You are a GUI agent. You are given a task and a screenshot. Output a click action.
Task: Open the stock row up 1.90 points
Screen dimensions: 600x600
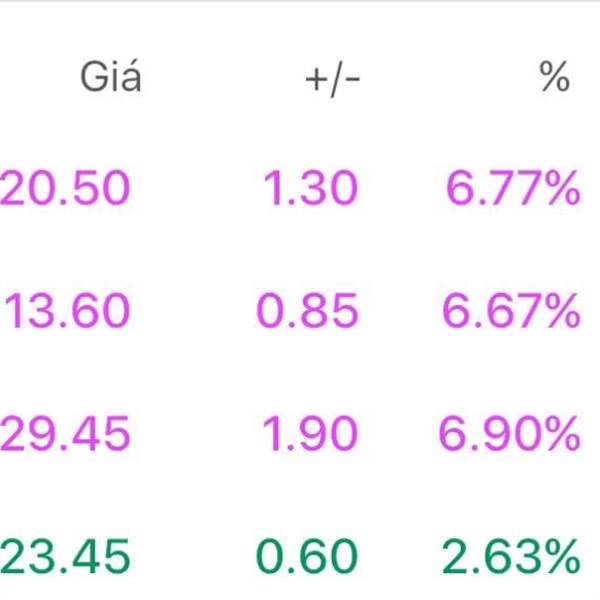[x=300, y=434]
